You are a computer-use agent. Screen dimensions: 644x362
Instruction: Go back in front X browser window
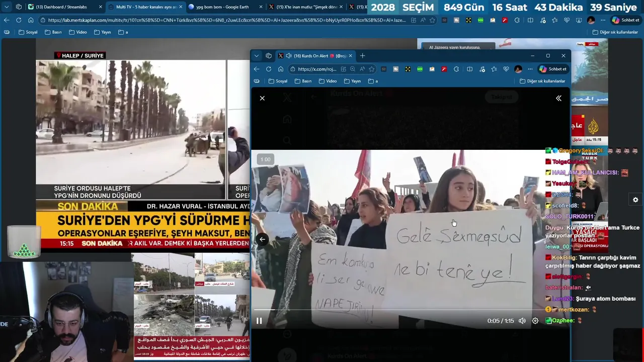point(257,69)
